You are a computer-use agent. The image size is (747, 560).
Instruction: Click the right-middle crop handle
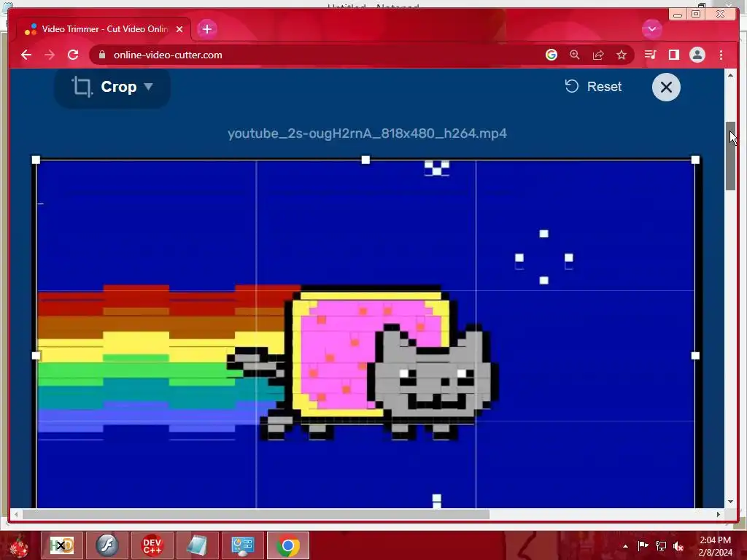pyautogui.click(x=695, y=356)
